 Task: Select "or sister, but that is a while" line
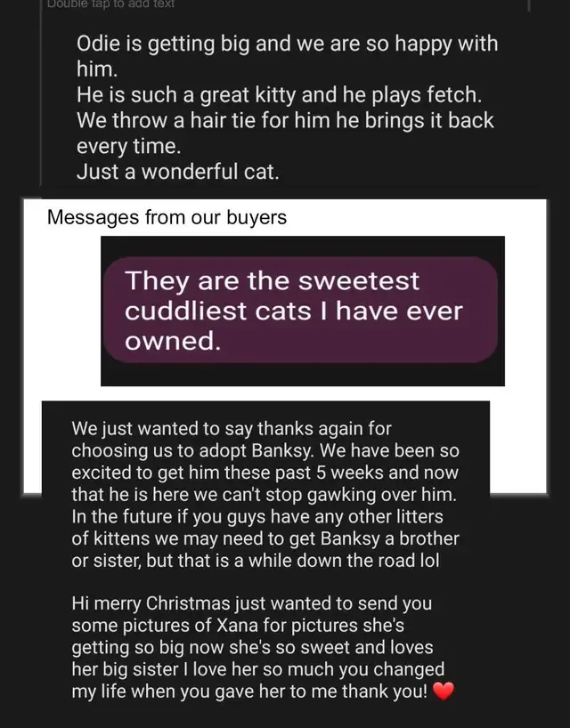(255, 561)
